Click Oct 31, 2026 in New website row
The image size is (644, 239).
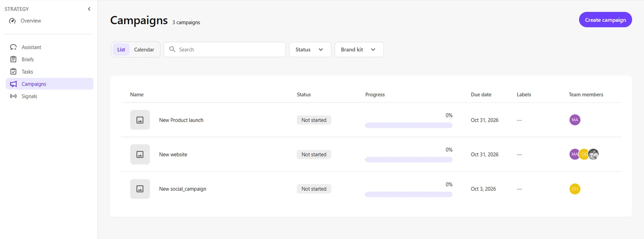point(485,154)
